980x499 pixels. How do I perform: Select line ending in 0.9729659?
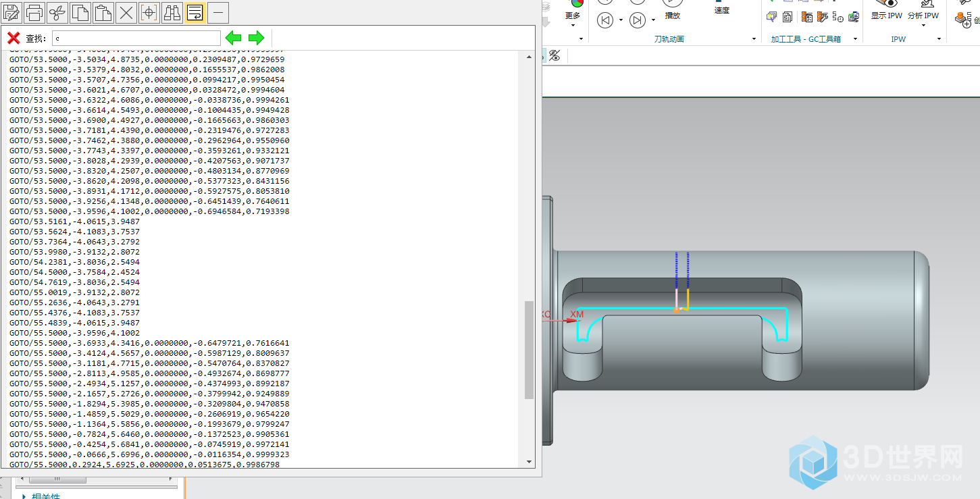tap(147, 59)
